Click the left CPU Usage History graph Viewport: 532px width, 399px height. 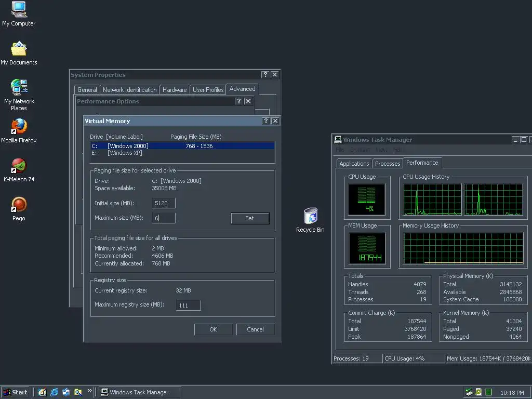pyautogui.click(x=432, y=199)
